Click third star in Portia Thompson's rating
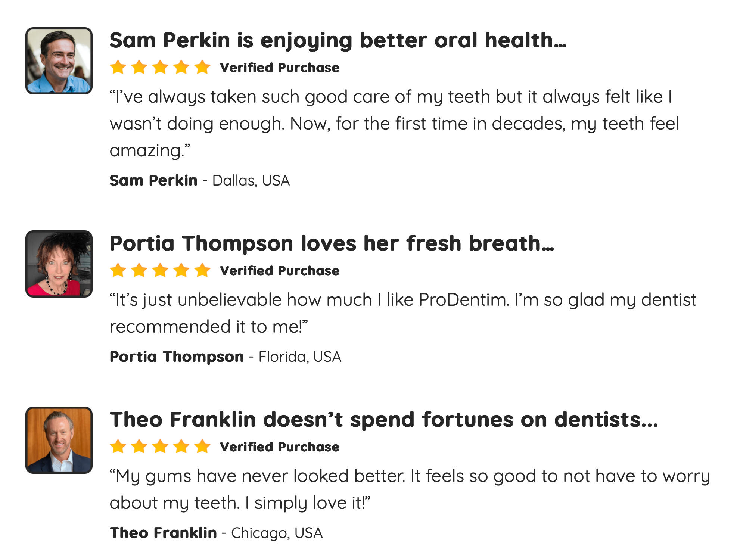Image resolution: width=737 pixels, height=560 pixels. click(160, 270)
